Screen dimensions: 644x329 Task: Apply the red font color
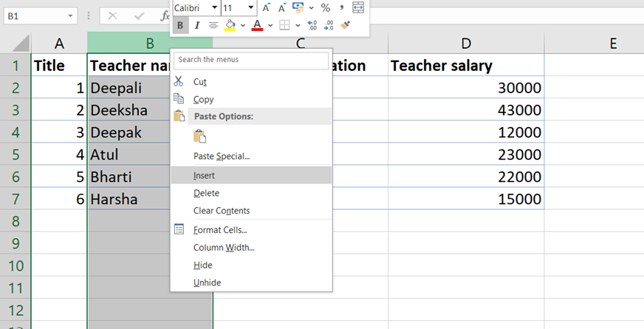click(257, 25)
